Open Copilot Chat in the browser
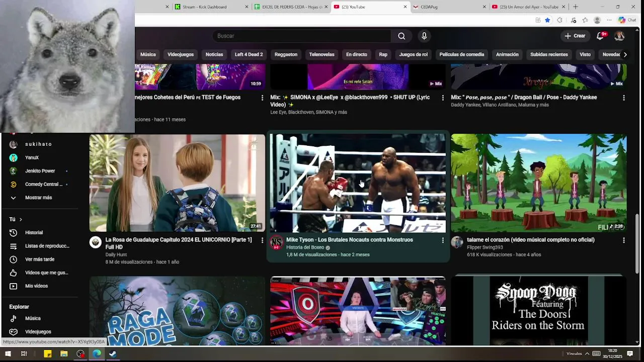Image resolution: width=644 pixels, height=362 pixels. (x=627, y=20)
